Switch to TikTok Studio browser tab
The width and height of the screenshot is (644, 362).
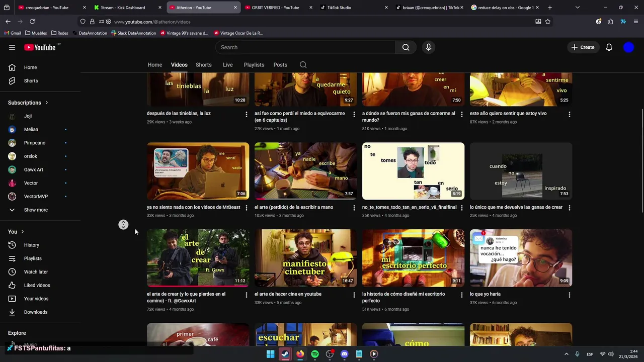coord(354,8)
